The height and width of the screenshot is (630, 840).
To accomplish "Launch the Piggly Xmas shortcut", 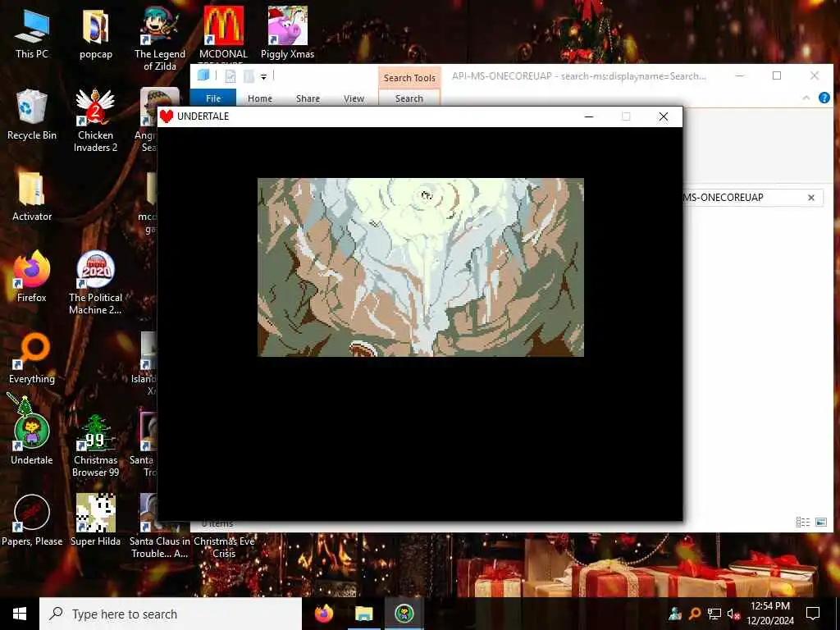I will [287, 33].
